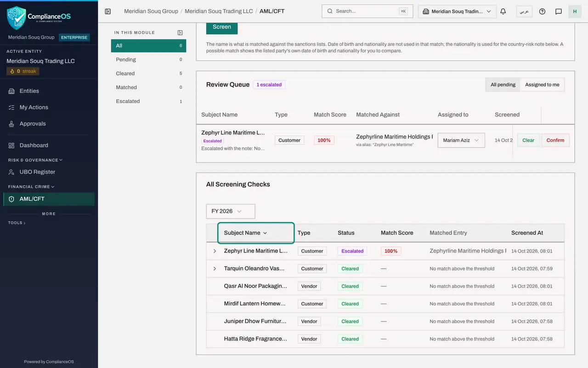Click the My Actions checklist icon
The height and width of the screenshot is (368, 588).
[11, 107]
